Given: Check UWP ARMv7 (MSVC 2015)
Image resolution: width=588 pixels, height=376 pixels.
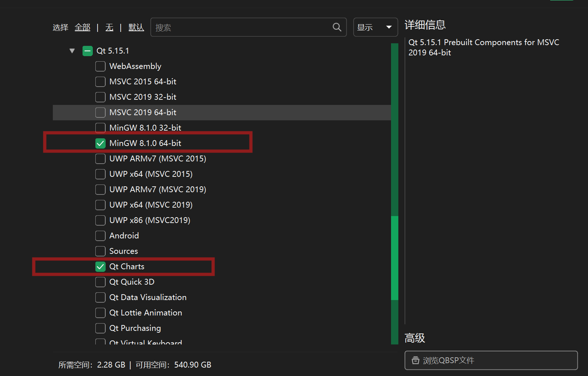Looking at the screenshot, I should (x=100, y=159).
